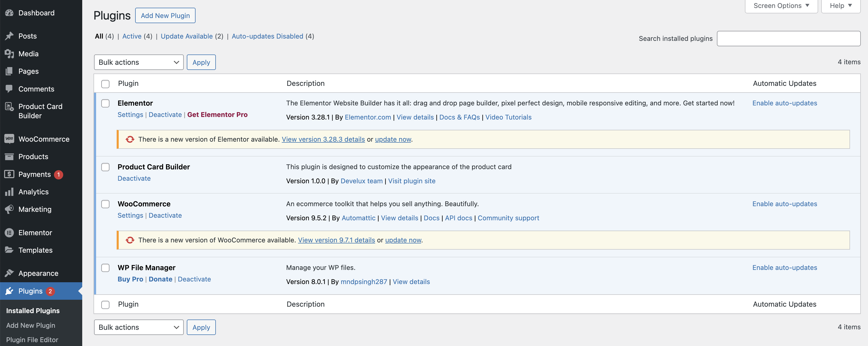
Task: Click the WooCommerce API docs link
Action: (459, 218)
